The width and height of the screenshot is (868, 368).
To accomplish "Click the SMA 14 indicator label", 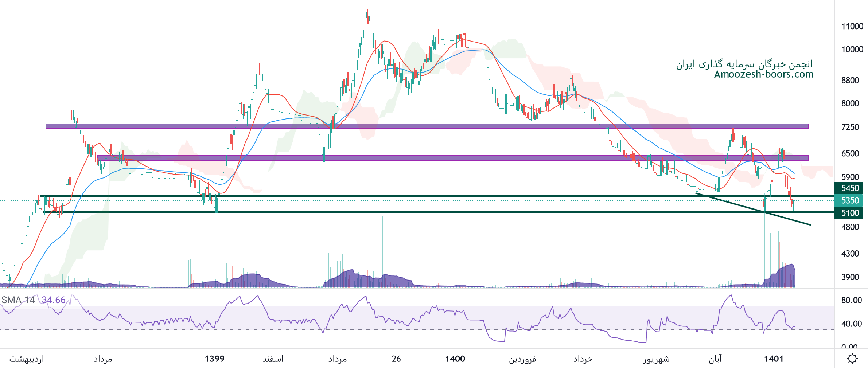I will [x=18, y=300].
